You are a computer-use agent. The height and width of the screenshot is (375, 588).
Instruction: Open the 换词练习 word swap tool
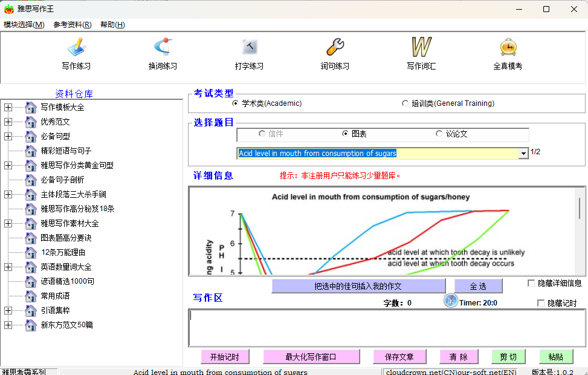[163, 48]
